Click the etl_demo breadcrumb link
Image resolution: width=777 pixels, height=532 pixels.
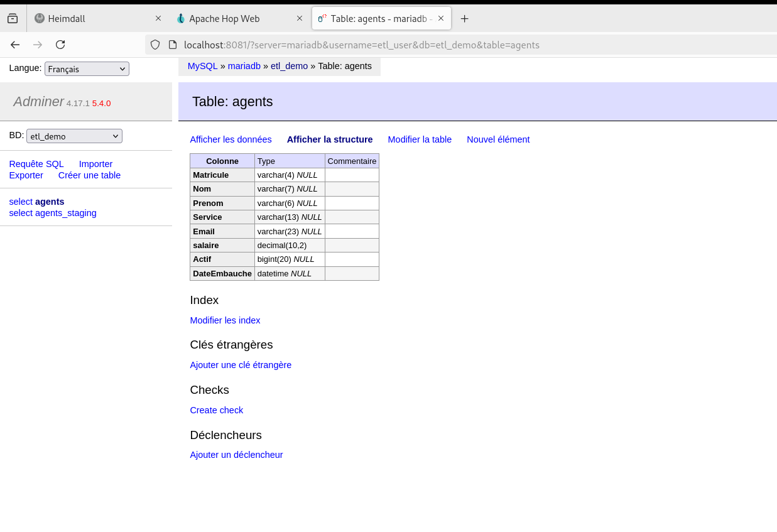[x=289, y=66]
